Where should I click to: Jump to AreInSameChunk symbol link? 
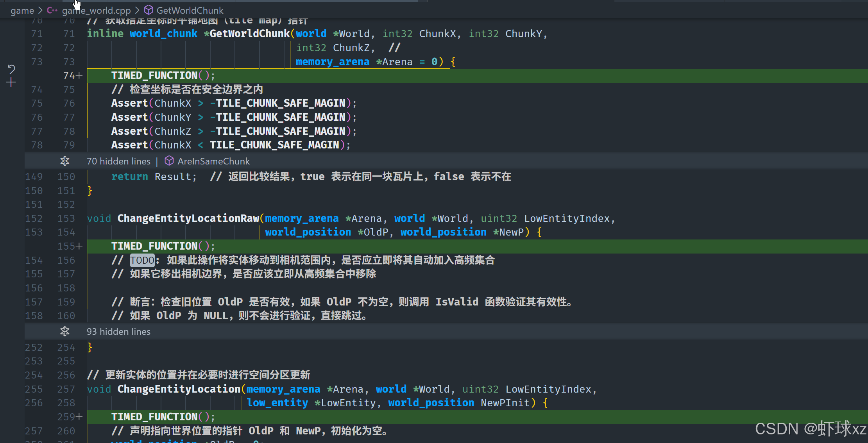[x=213, y=161]
